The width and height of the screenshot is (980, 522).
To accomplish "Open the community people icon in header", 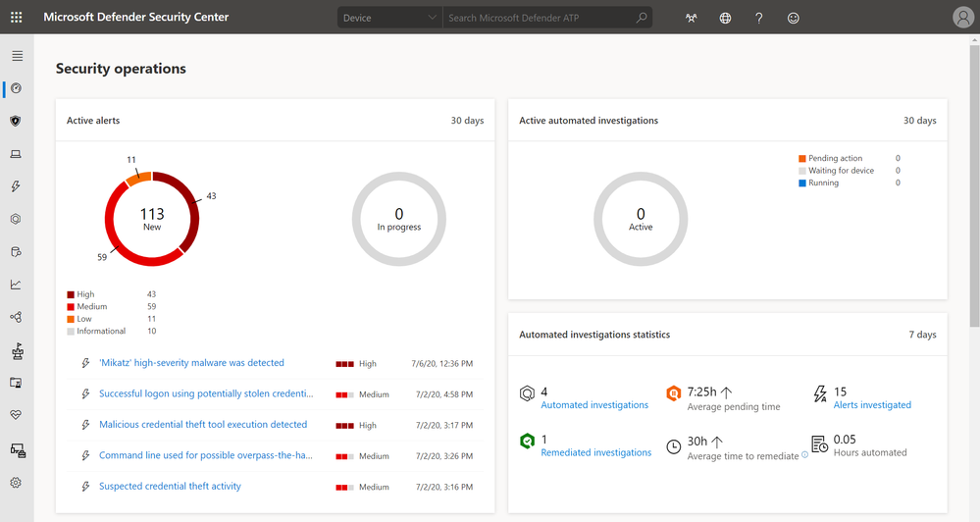I will (692, 18).
